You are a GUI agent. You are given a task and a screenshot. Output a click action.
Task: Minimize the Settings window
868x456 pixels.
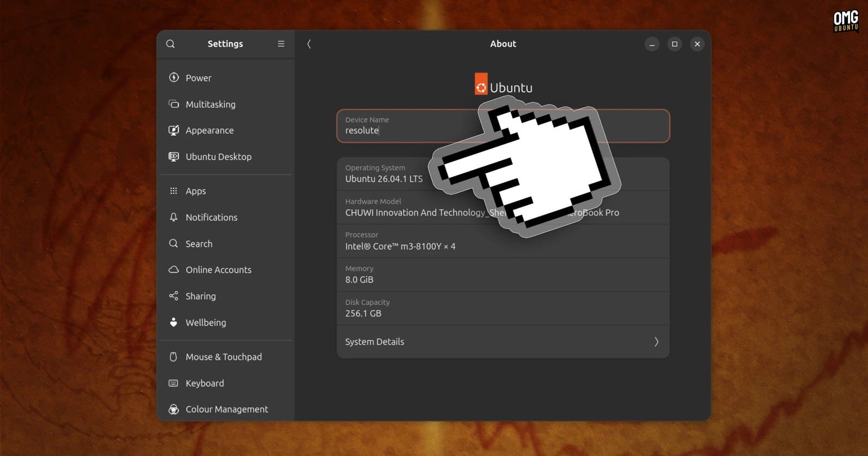pyautogui.click(x=652, y=44)
